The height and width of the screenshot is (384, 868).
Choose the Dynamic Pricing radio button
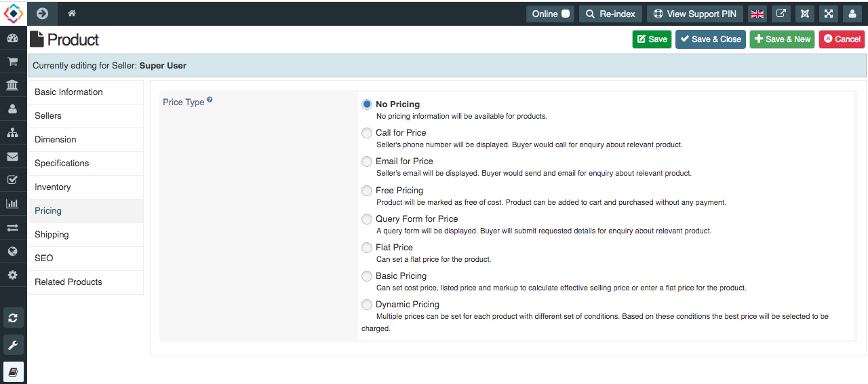[367, 305]
